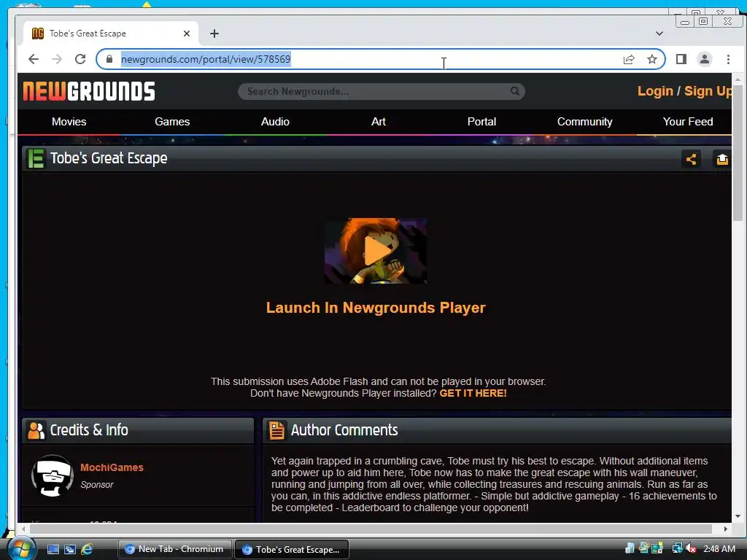Click the Windows Start orb
747x560 pixels.
(21, 548)
